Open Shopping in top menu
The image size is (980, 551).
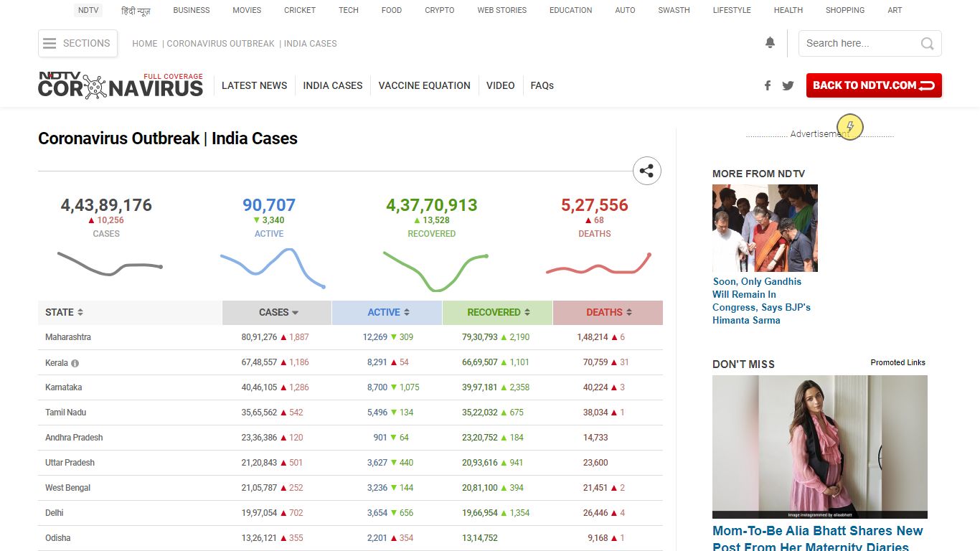pyautogui.click(x=845, y=10)
